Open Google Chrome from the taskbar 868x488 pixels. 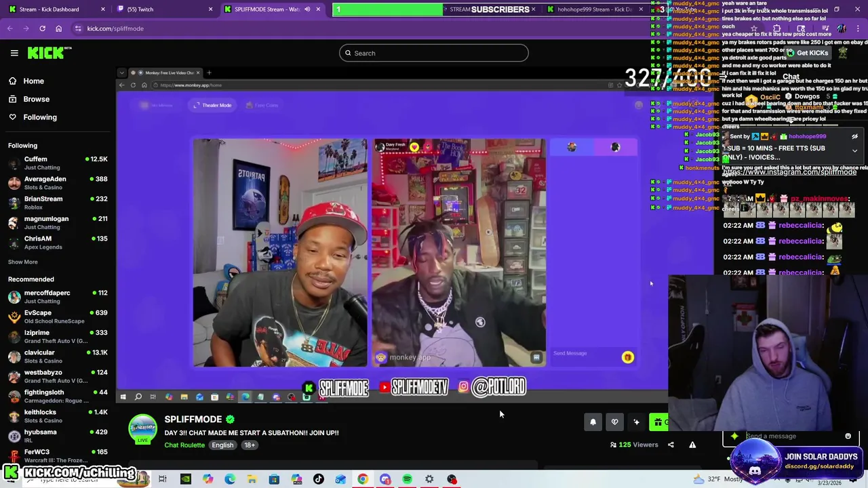pyautogui.click(x=363, y=479)
